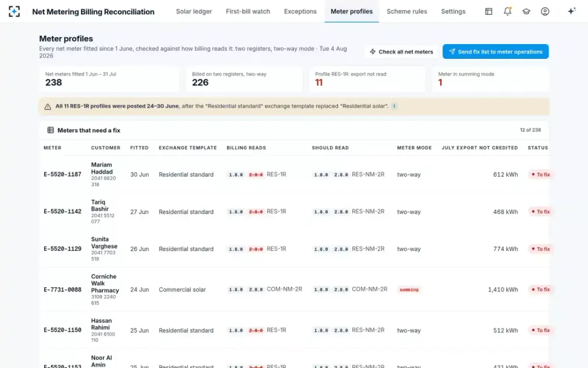Click Check all net meters button
The width and height of the screenshot is (588, 368).
pyautogui.click(x=401, y=52)
